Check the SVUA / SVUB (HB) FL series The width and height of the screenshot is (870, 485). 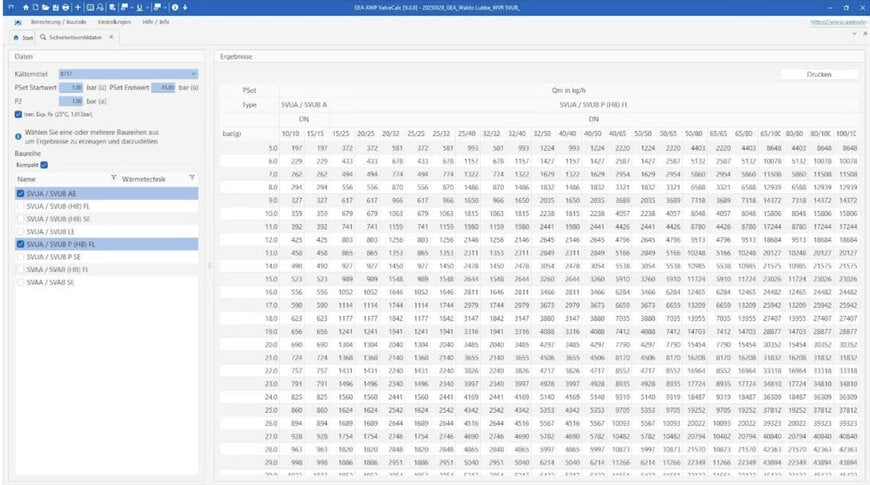(x=21, y=206)
